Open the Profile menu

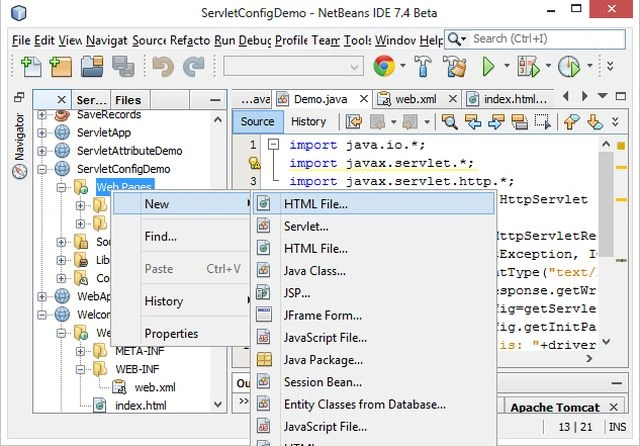coord(291,40)
